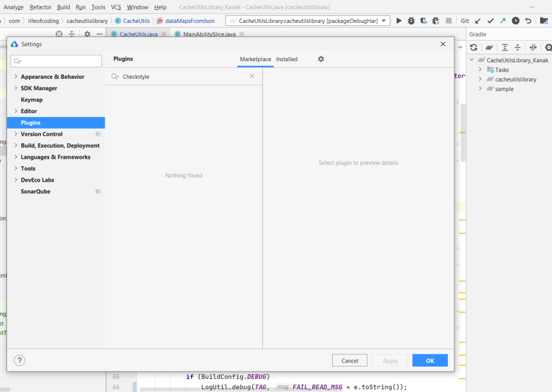Switch to Installed plugins tab
This screenshot has height=392, width=552.
point(286,59)
